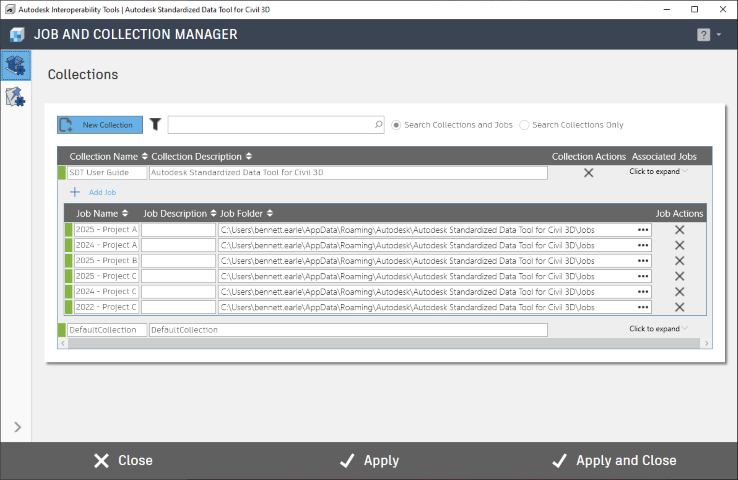Edit the SDT User Guide collection name

(x=107, y=172)
